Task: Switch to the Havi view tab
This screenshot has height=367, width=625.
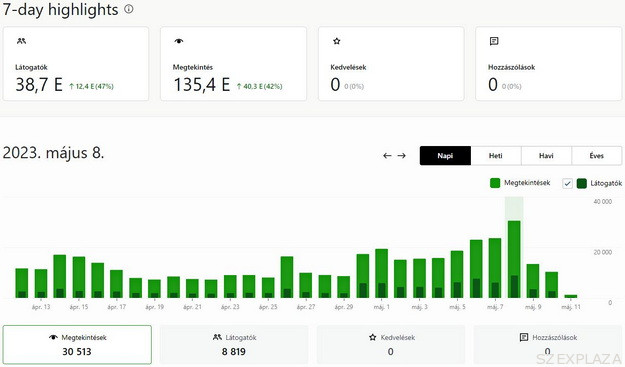Action: pyautogui.click(x=546, y=155)
